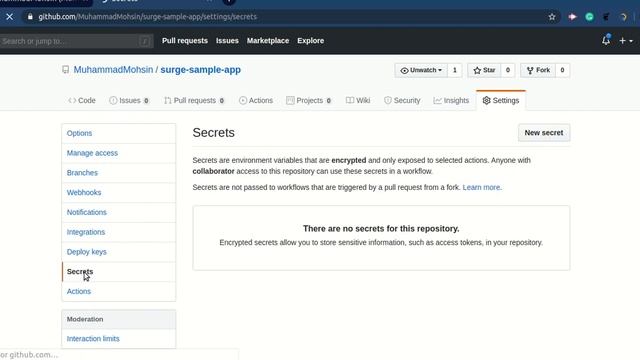Switch to the Wiki tab

pos(358,100)
